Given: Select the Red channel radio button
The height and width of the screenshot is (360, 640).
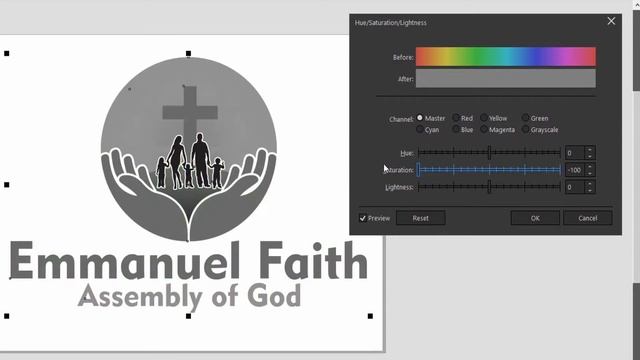Looking at the screenshot, I should 456,118.
